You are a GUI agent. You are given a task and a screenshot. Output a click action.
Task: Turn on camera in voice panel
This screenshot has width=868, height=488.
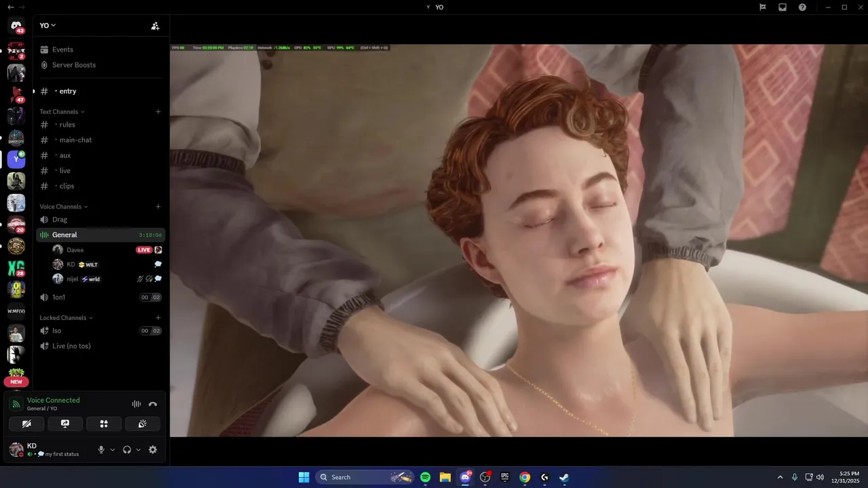tap(26, 424)
